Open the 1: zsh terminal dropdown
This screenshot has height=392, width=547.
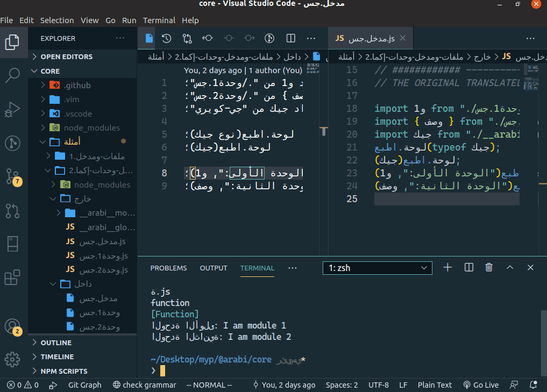point(378,268)
